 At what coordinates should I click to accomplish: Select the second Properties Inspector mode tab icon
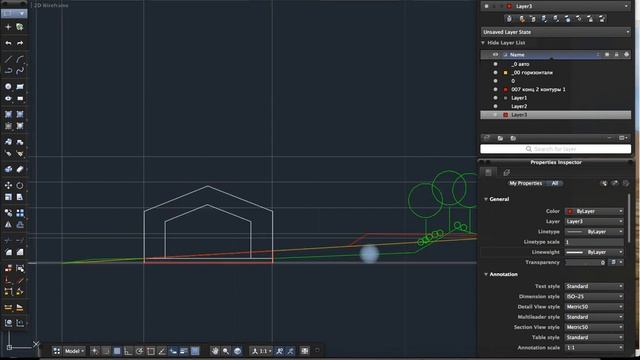(507, 172)
